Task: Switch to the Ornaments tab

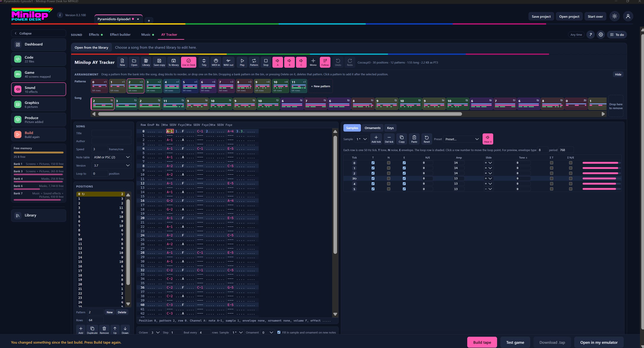Action: (x=372, y=128)
